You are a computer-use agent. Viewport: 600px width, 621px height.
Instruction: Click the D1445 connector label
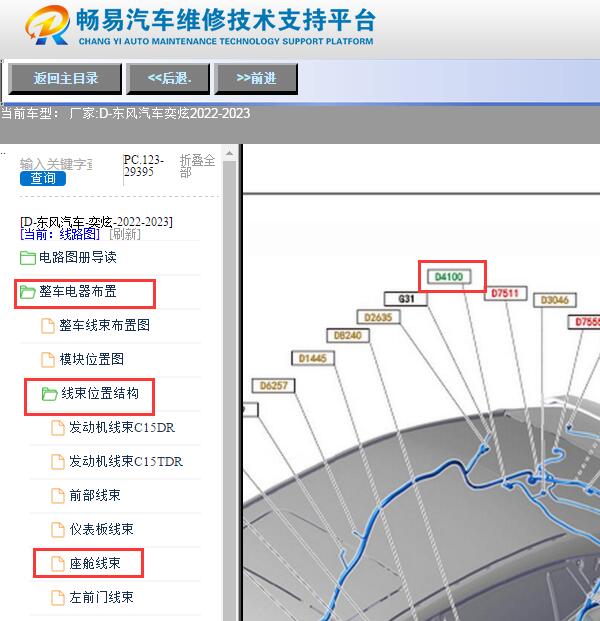313,358
